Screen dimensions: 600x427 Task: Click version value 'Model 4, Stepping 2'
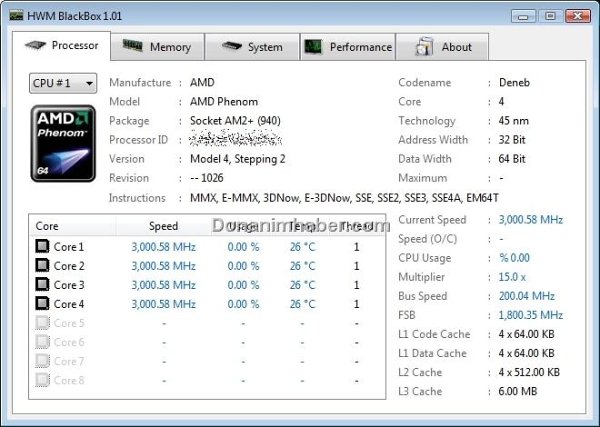click(x=238, y=159)
